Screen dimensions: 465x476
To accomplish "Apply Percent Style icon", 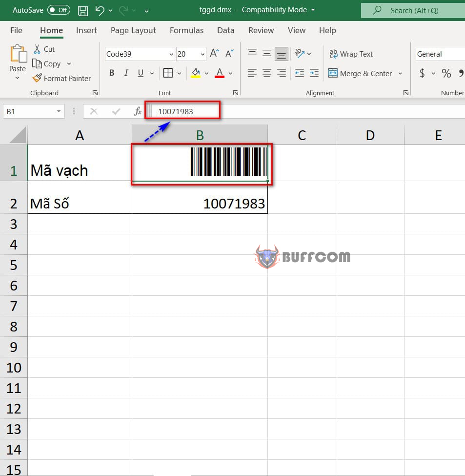I will coord(446,73).
